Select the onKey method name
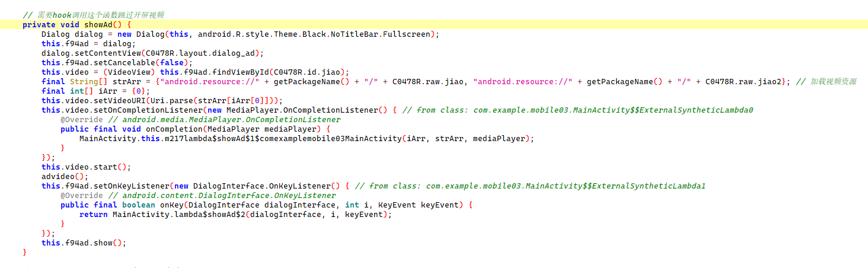Screen dimensions: 868x268 [x=172, y=205]
